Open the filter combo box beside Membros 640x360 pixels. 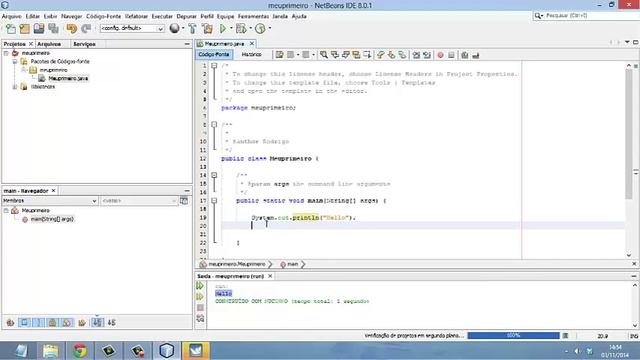[x=139, y=201]
